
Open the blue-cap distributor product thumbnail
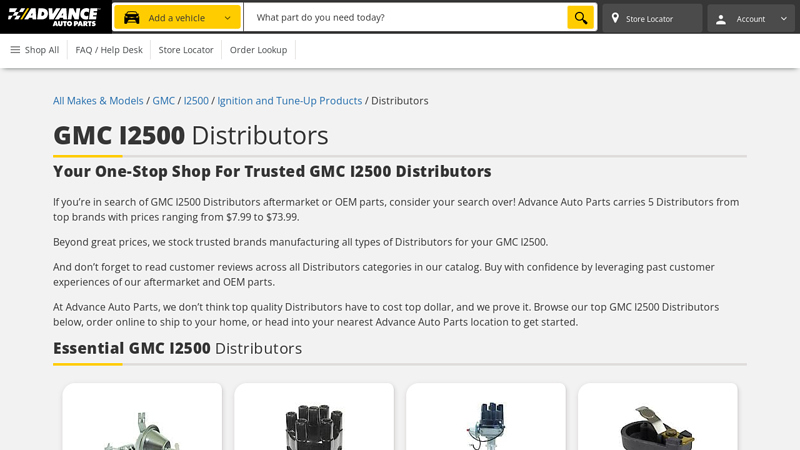pos(486,426)
